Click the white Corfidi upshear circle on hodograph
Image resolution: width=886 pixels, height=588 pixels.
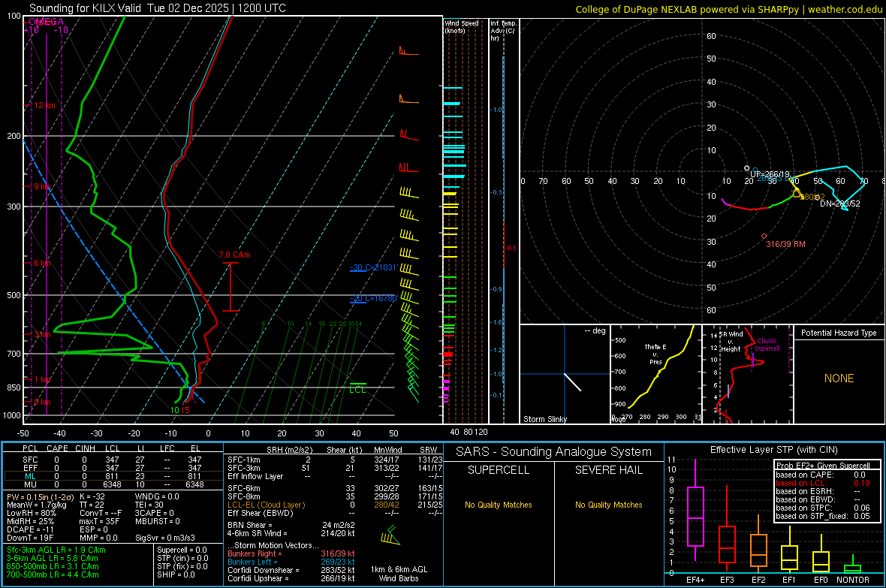747,168
